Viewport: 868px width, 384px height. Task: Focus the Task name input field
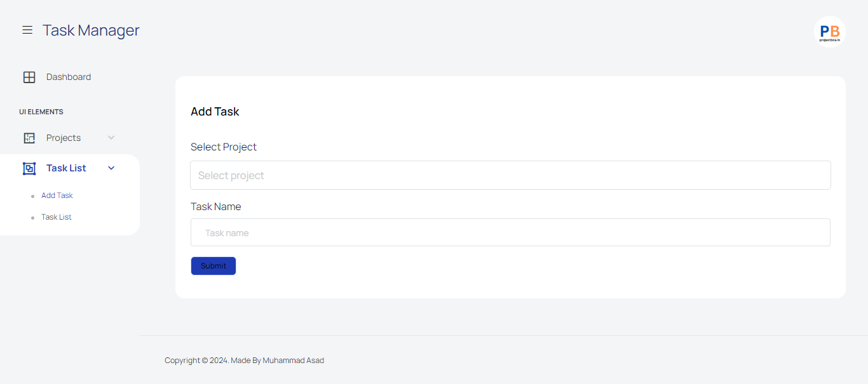pyautogui.click(x=510, y=232)
